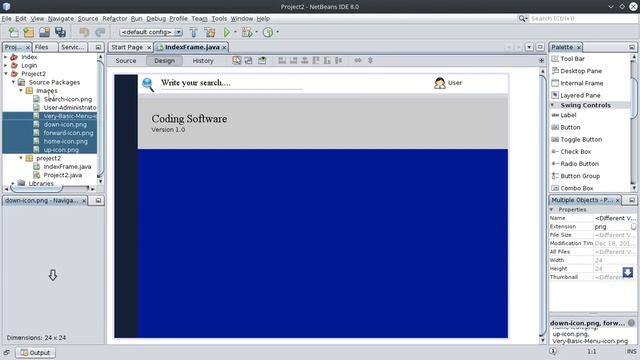This screenshot has width=640, height=360.
Task: Click the Open Project toolbar icon
Action: coord(44,32)
